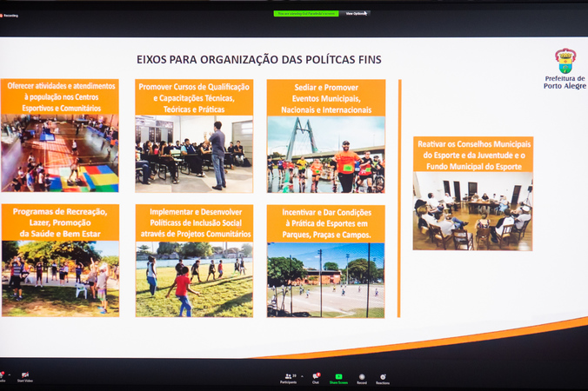
Task: Open the View Options dropdown
Action: [x=356, y=14]
